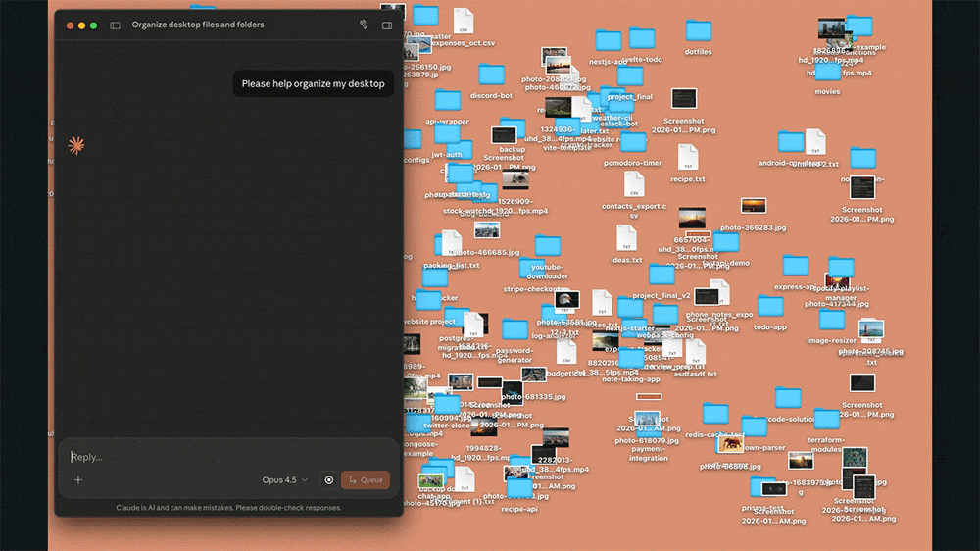Toggle the left sidebar panel icon
The image size is (980, 551).
click(116, 25)
